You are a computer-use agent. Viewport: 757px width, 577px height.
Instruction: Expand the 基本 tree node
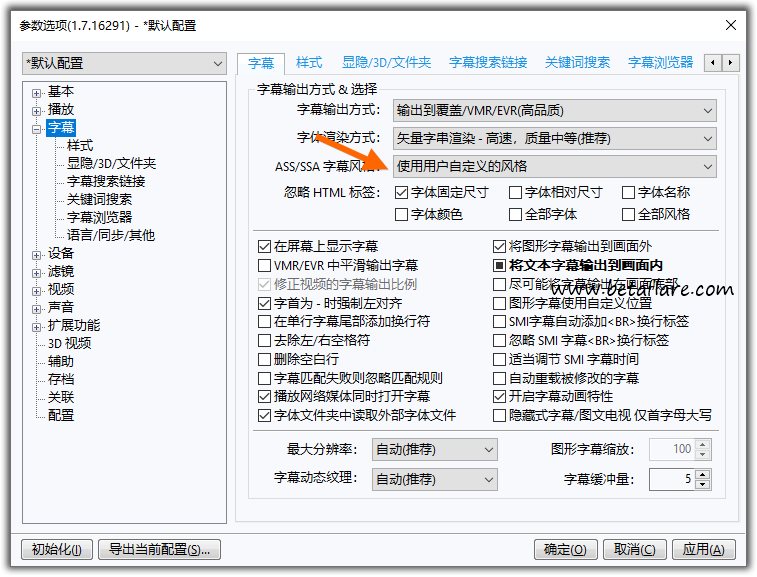37,92
